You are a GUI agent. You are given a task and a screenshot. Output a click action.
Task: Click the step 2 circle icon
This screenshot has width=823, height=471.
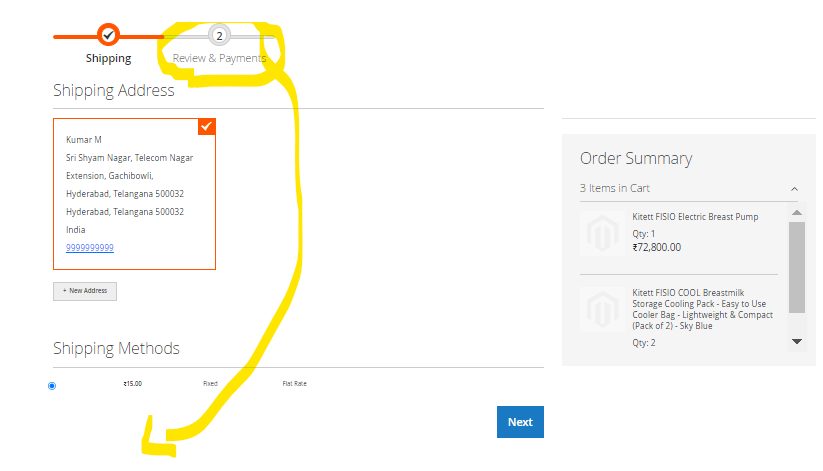coord(219,35)
